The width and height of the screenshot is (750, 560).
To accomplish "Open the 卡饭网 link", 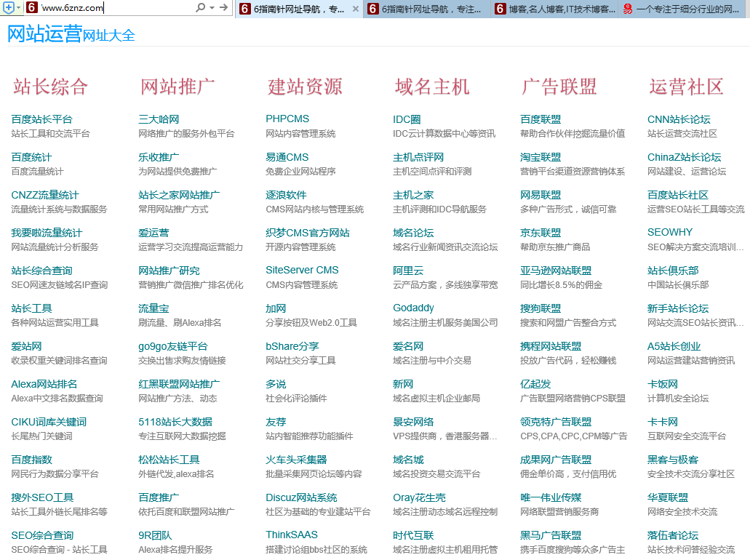I will point(663,383).
